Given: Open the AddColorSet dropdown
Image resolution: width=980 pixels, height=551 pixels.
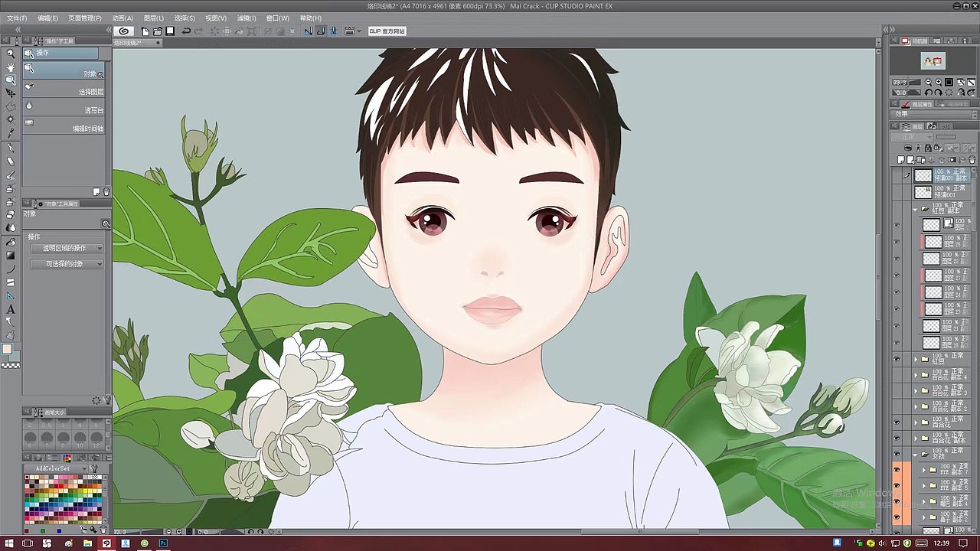Looking at the screenshot, I should point(56,468).
